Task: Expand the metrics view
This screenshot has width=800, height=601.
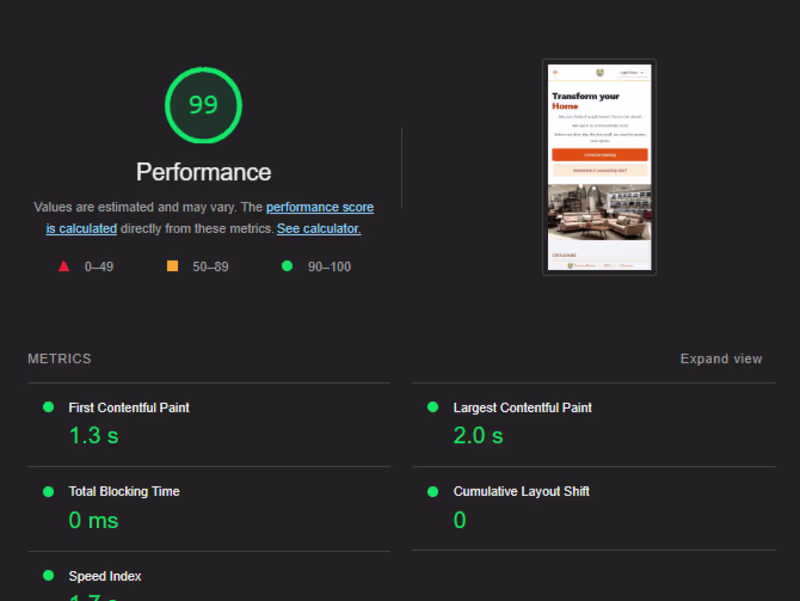Action: (x=721, y=359)
